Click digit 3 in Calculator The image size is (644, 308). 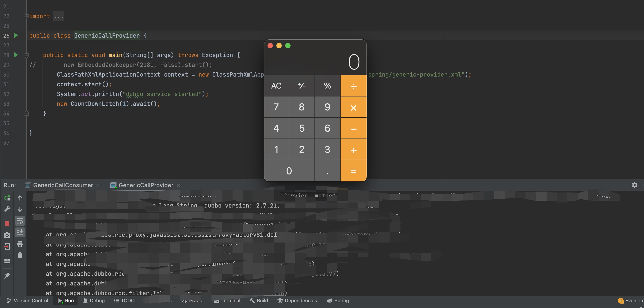tap(328, 150)
